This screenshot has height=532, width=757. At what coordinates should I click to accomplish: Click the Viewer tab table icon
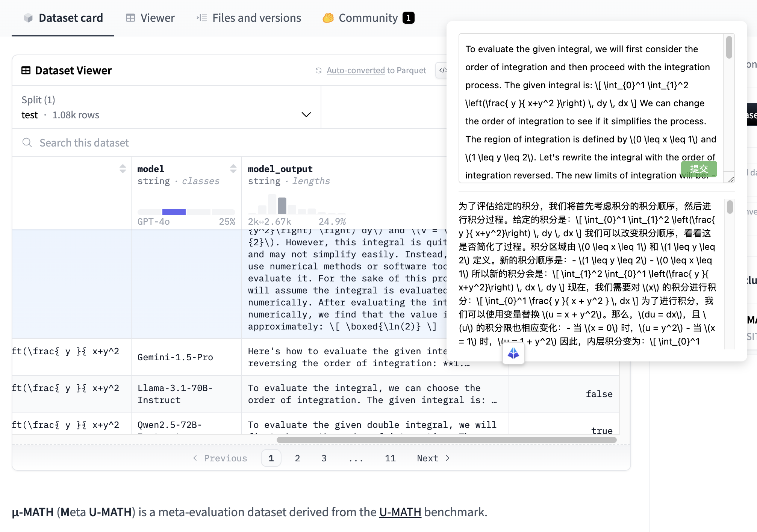130,18
